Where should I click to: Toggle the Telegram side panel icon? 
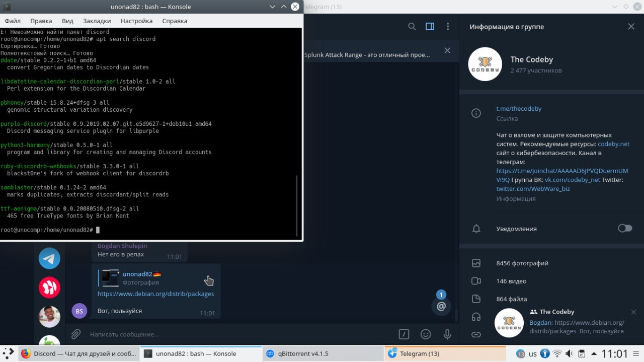click(x=430, y=27)
